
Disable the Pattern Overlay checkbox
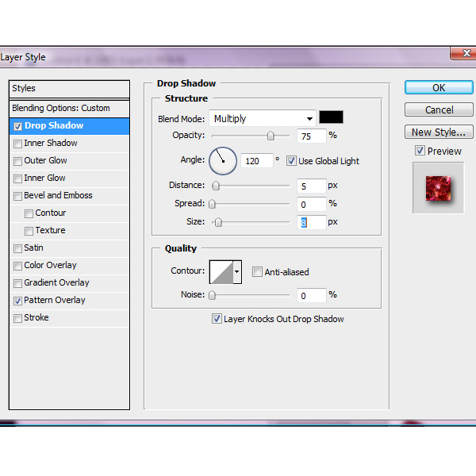[17, 301]
